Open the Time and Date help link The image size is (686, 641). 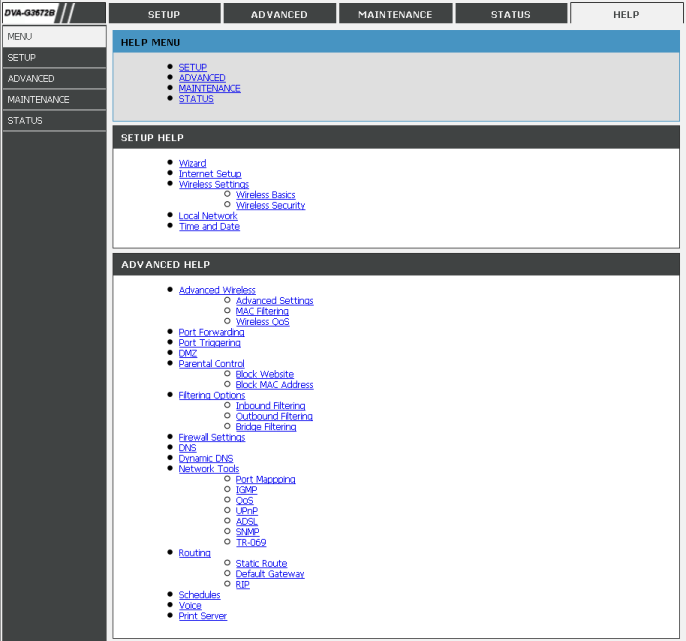pyautogui.click(x=209, y=226)
